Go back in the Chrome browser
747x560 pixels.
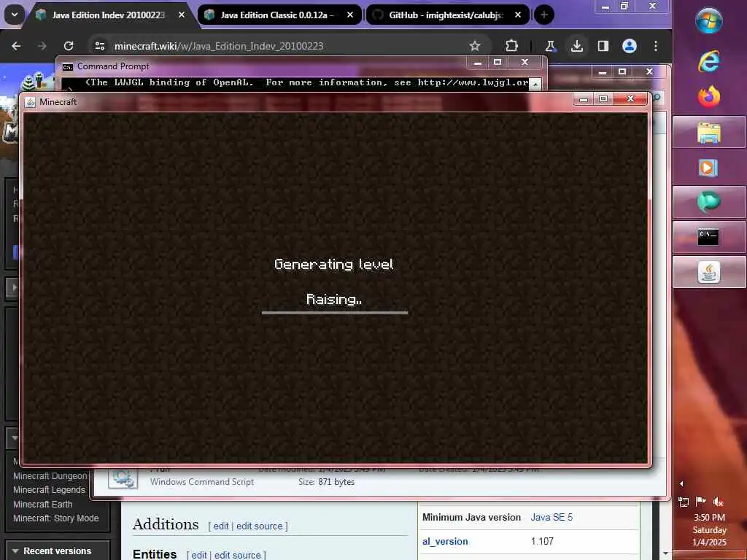click(x=16, y=46)
